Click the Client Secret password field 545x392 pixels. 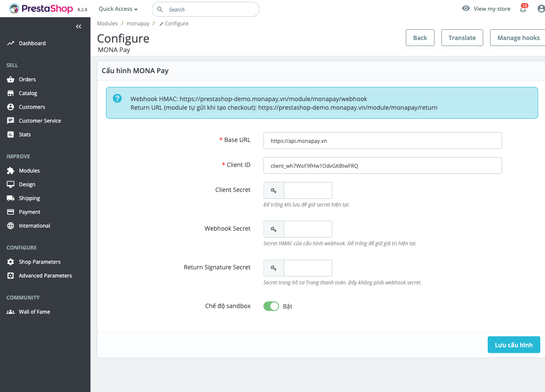(x=308, y=190)
